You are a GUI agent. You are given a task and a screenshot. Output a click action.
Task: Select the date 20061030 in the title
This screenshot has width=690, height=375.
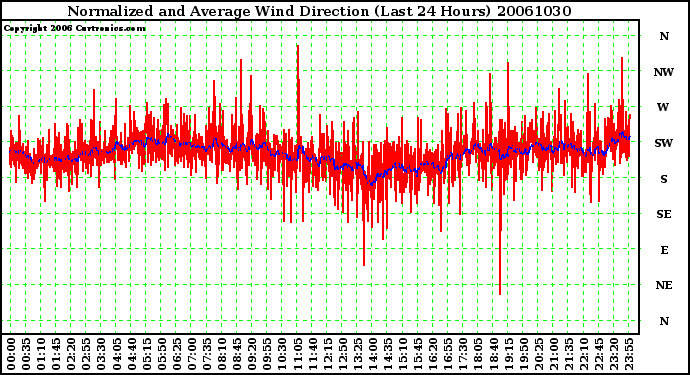point(534,11)
